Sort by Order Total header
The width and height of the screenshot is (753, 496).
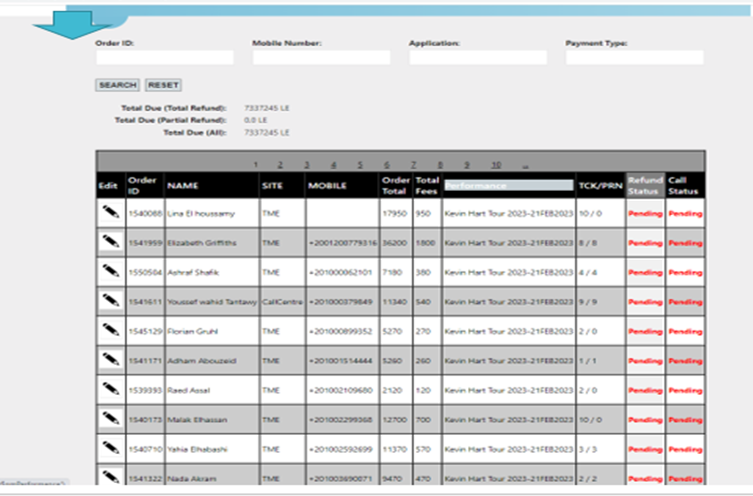(396, 185)
